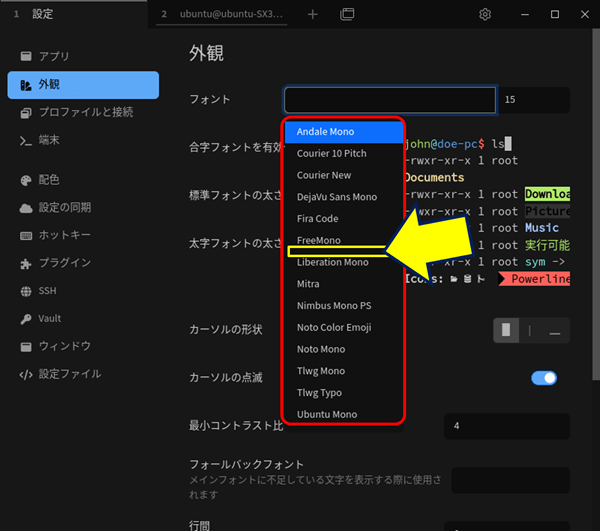Viewport: 600px width, 531px height.
Task: Switch to the 設定 tab
Action: coord(73,14)
